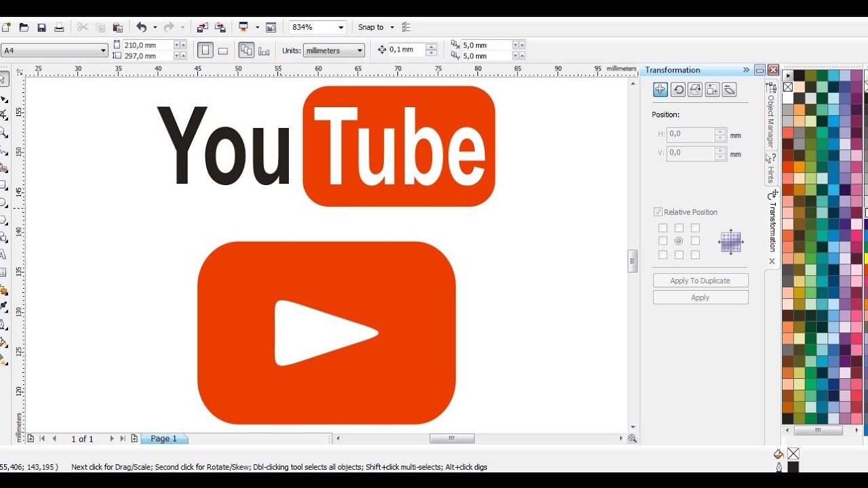The height and width of the screenshot is (488, 868).
Task: Select the No Color swatch in palette
Action: click(788, 87)
